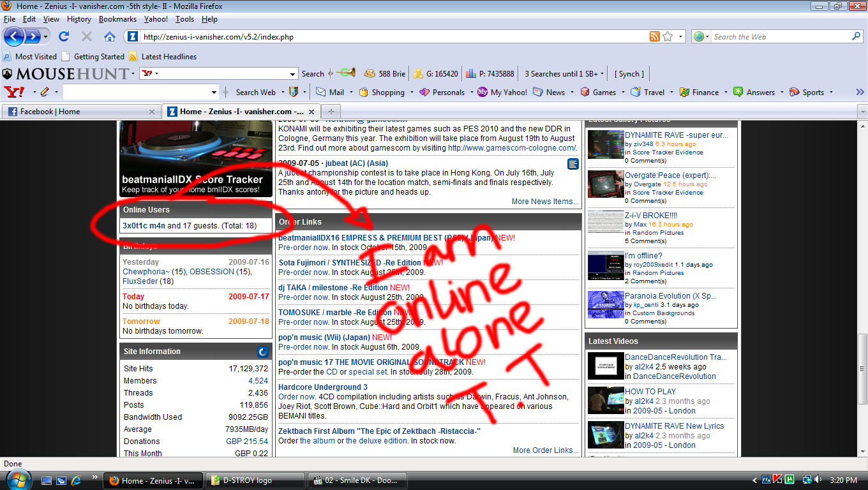Open the Yahoo! logo toolbar button
The width and height of the screenshot is (868, 490).
pyautogui.click(x=15, y=92)
